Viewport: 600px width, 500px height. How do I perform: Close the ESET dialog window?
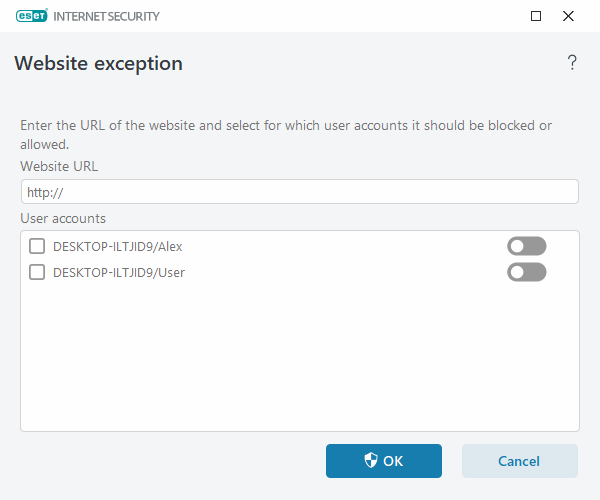click(569, 16)
